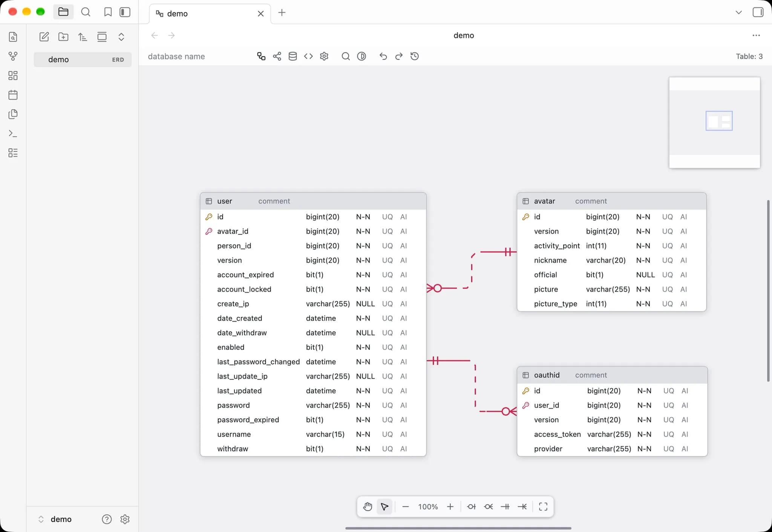The image size is (772, 532).
Task: Navigate back in history
Action: pos(154,35)
